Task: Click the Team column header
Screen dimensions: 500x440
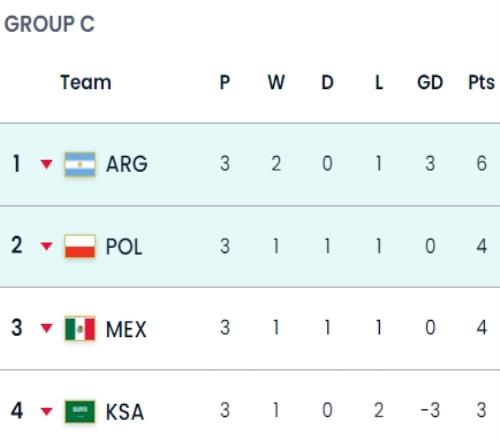Action: [86, 82]
